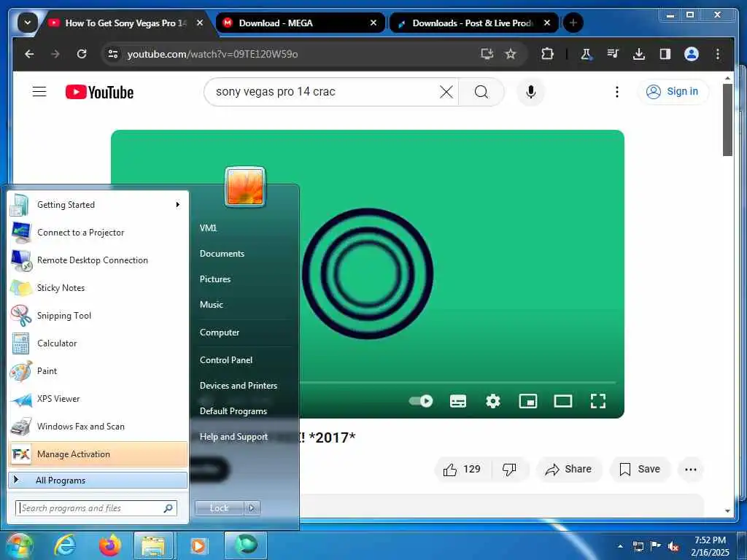Reload the page in the browser
Screen dimensions: 747x560
82,54
